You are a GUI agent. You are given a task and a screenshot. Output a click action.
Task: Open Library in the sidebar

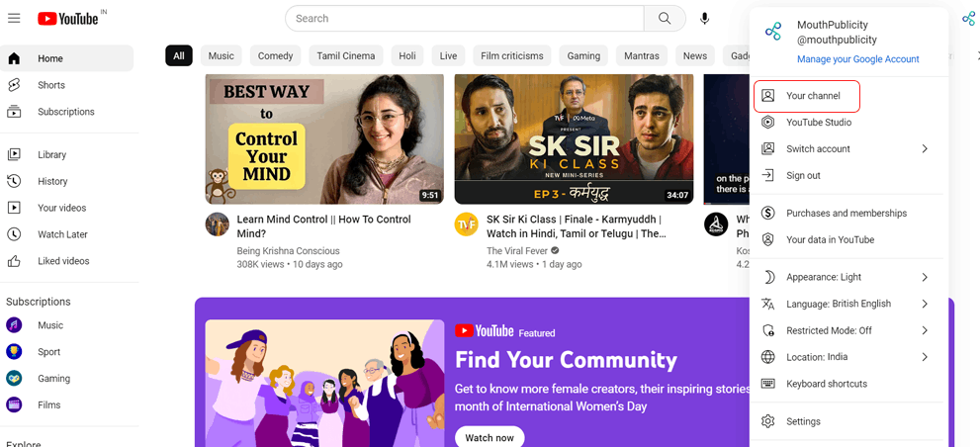coord(67,154)
